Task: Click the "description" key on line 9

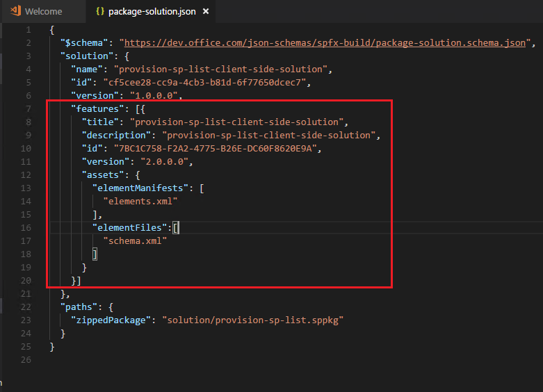Action: click(116, 135)
